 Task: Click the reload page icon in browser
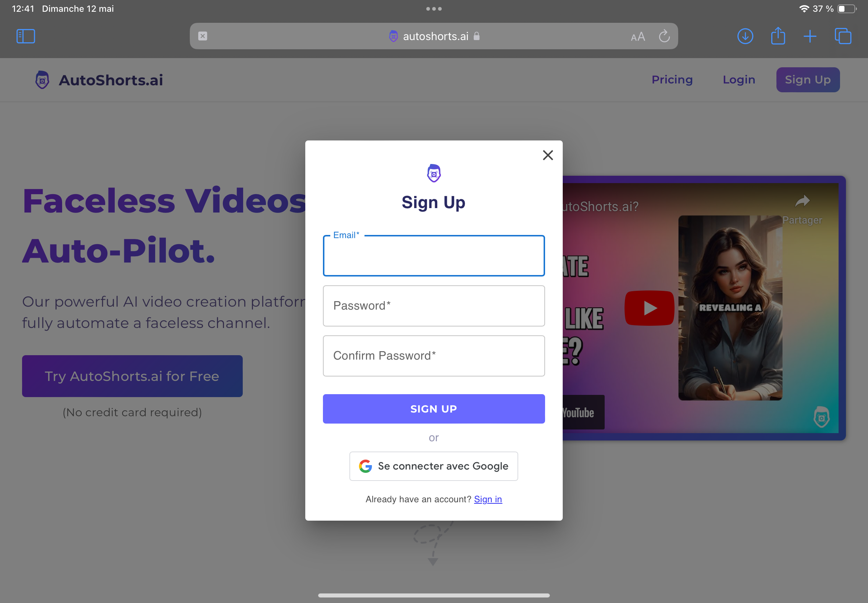(665, 36)
